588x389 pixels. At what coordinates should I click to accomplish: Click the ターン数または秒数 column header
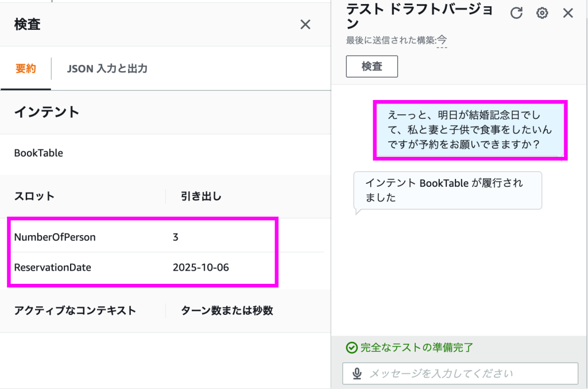coord(227,311)
